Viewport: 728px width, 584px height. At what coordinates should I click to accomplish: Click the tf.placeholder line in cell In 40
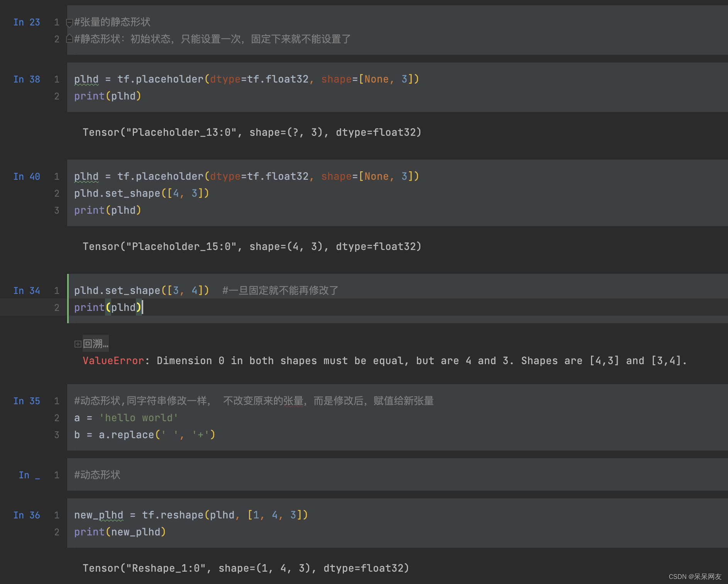pos(247,176)
